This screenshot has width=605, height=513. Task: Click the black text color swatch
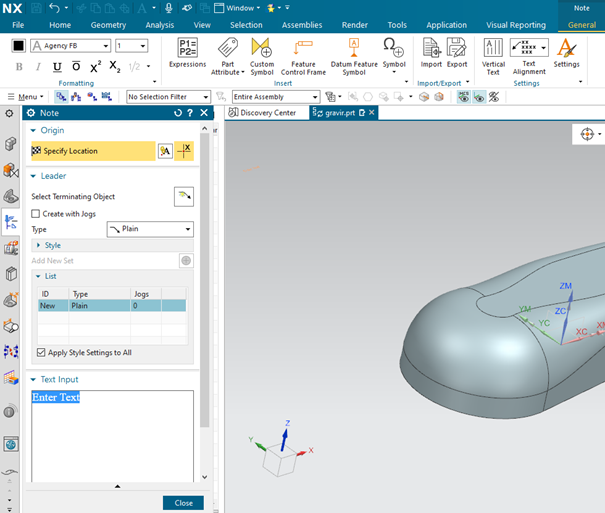[x=18, y=46]
